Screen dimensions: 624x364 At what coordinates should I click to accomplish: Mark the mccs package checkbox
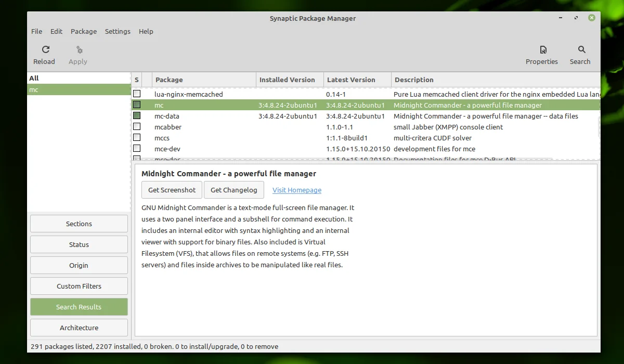pyautogui.click(x=137, y=138)
